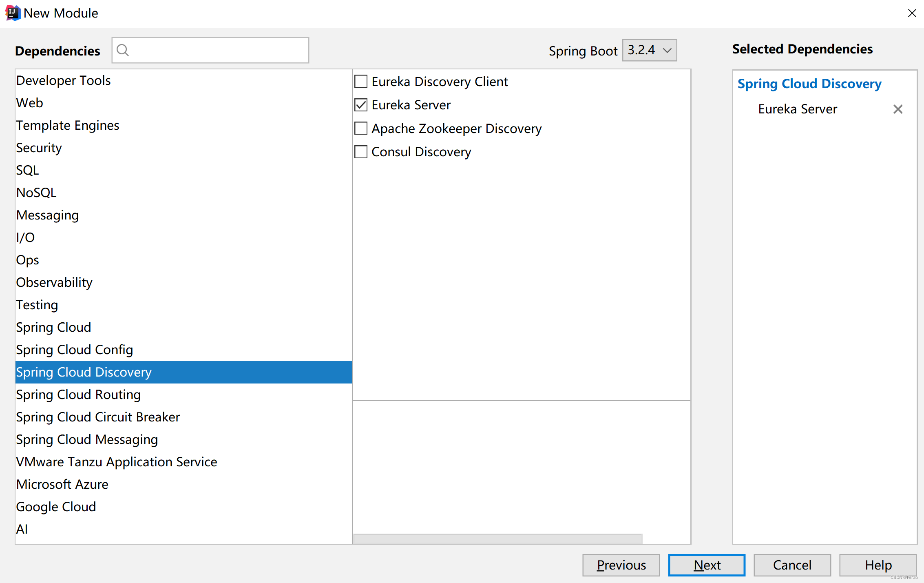Screen dimensions: 924x583
Task: Choose Microsoft Azure category
Action: [x=183, y=484]
